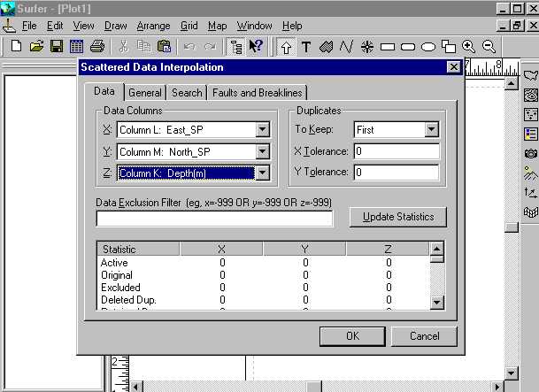Select the polygon drawing tool
This screenshot has height=392, width=539.
[x=326, y=46]
